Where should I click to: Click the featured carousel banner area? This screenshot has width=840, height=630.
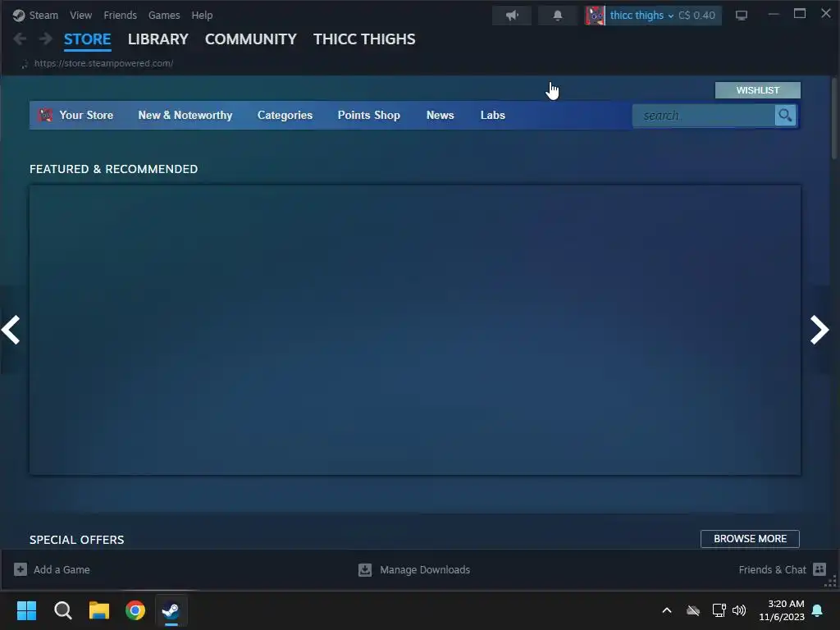tap(415, 330)
